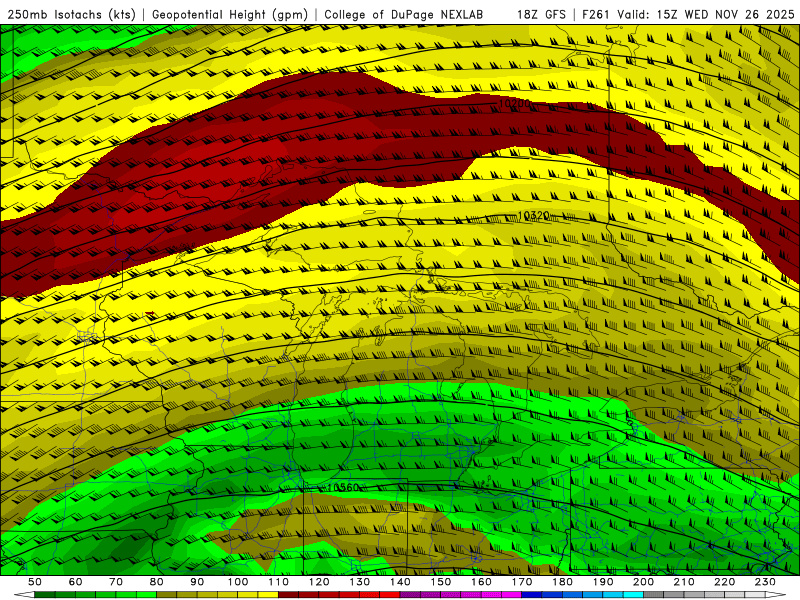
Task: Click the 'Valid: 15Z WED NOV 26 2025' text
Action: [706, 14]
